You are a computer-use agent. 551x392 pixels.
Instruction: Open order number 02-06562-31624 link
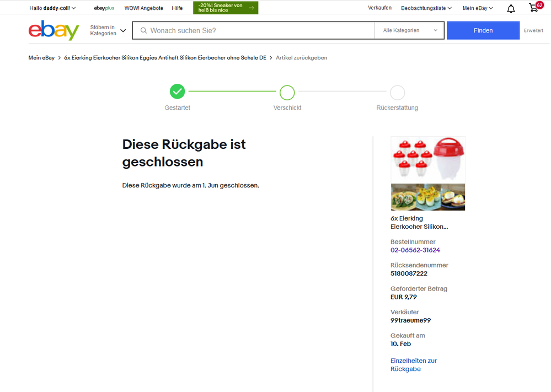415,250
